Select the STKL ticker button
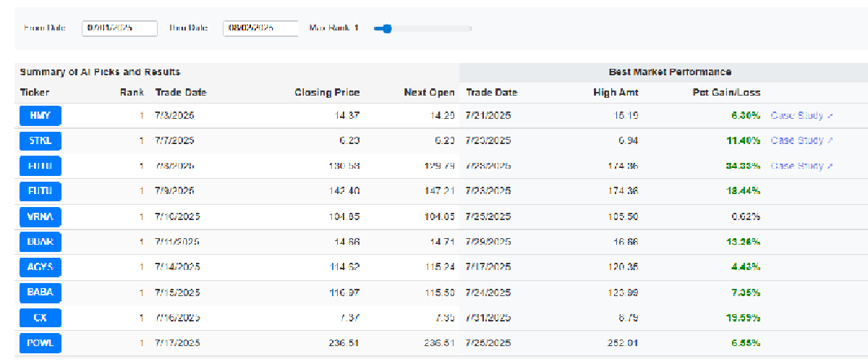 pos(41,140)
